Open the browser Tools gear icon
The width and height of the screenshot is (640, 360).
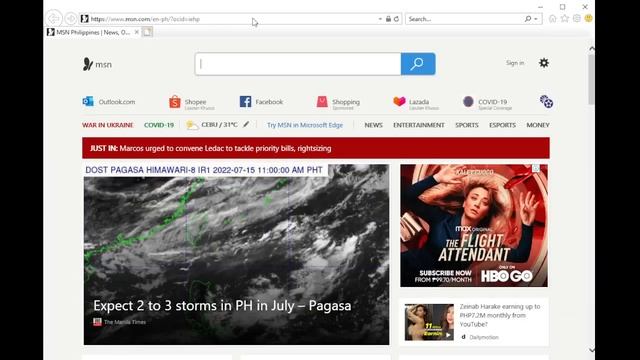click(x=576, y=18)
